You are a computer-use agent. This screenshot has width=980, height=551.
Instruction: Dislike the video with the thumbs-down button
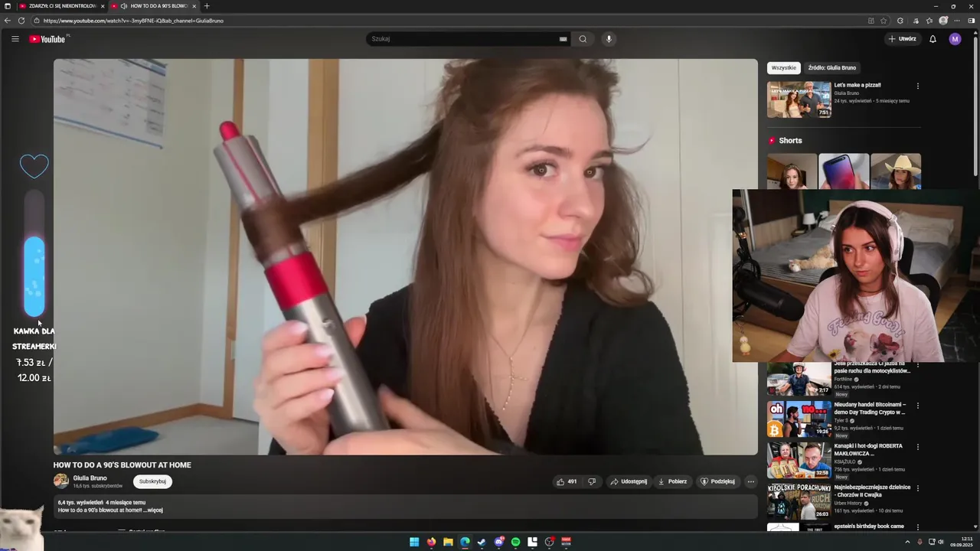point(592,481)
